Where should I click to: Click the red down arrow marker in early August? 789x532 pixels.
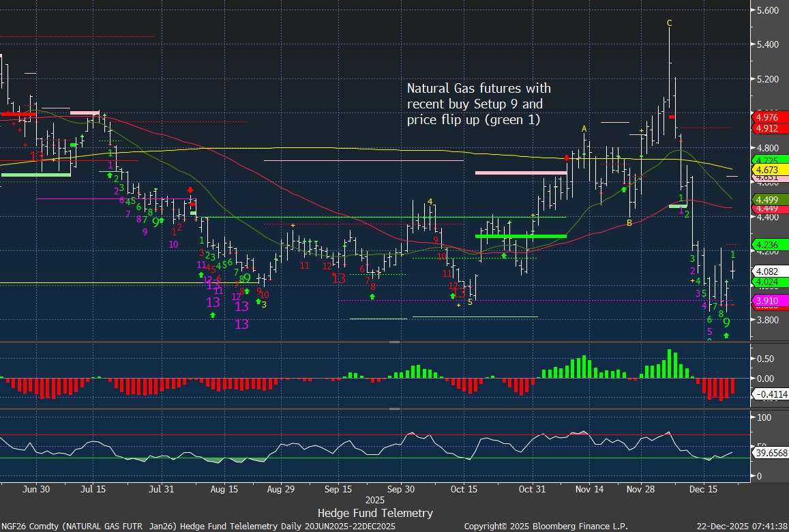pos(191,190)
